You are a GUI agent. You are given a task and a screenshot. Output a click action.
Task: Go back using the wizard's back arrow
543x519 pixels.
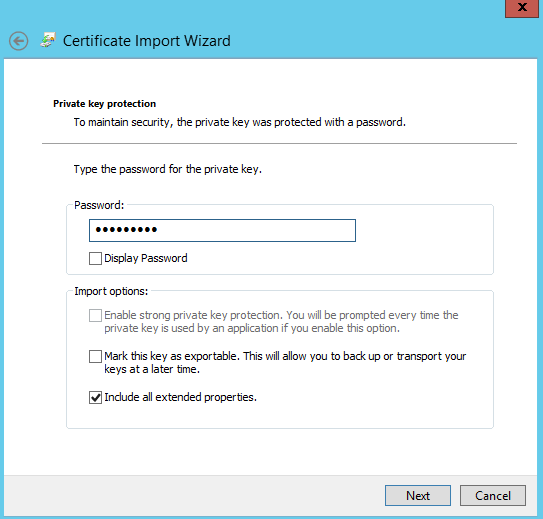coord(19,41)
